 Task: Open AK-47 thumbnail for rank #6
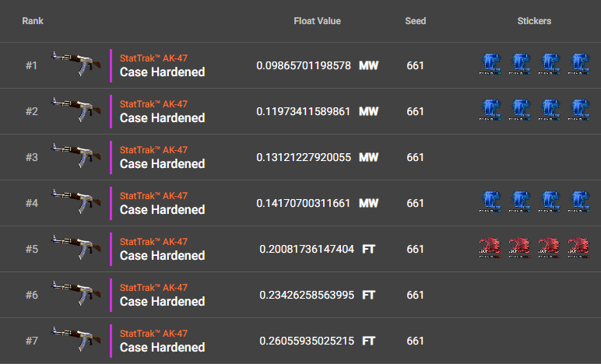(72, 295)
